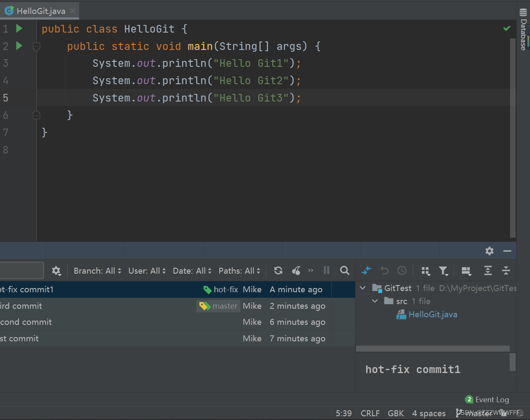Change CRLF line separator

click(x=370, y=413)
